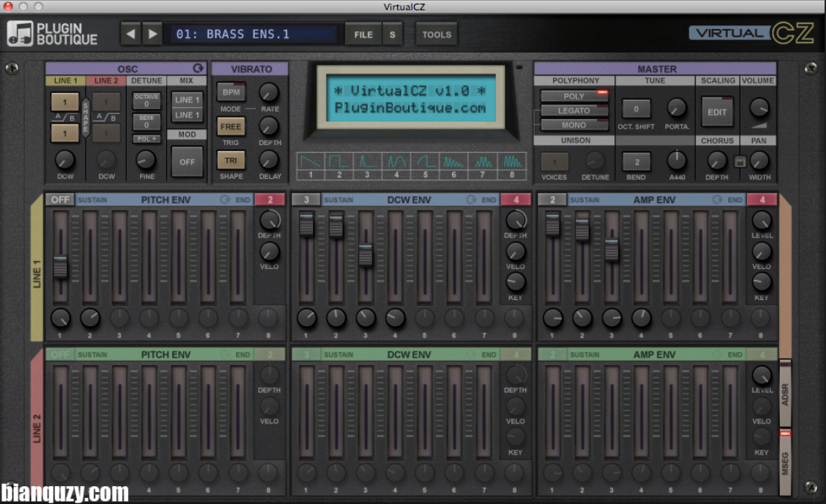Screen dimensions: 826x504
Task: Click the Line 1 AMP ENV loop icon
Action: (x=717, y=200)
